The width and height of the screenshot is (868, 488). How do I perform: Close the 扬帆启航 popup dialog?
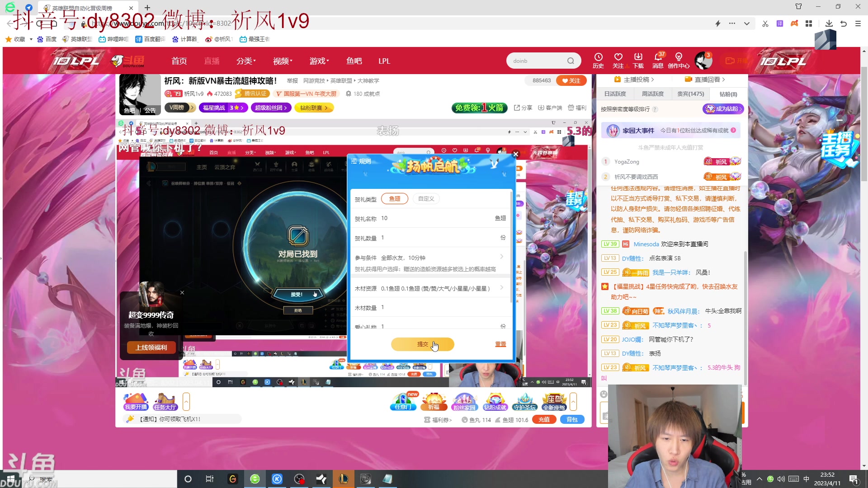(515, 154)
